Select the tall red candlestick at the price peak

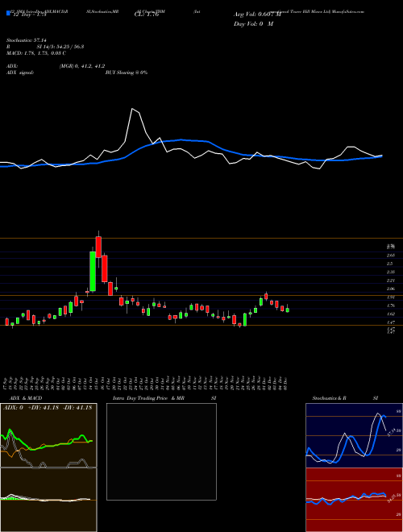(x=98, y=247)
